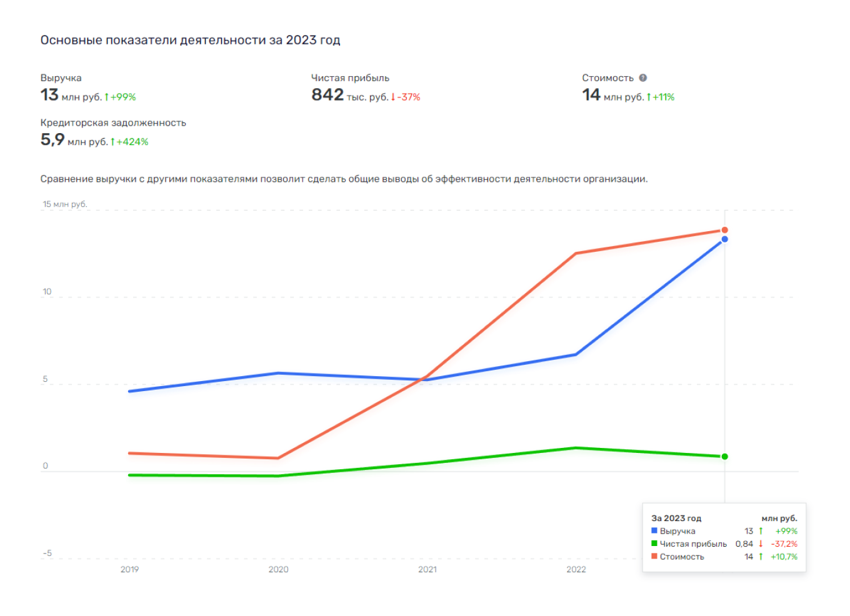Click '0,84' value in the tooltip
850x616 pixels.
pos(744,544)
